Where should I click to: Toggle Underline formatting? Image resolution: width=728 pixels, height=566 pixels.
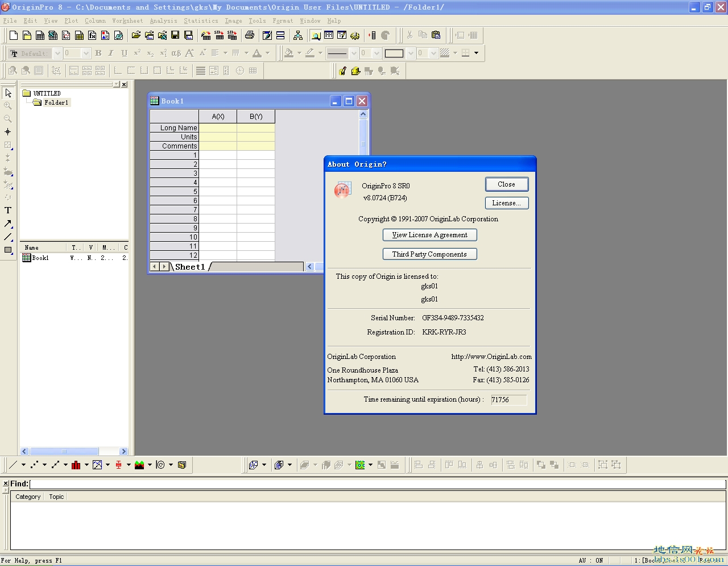(x=123, y=53)
